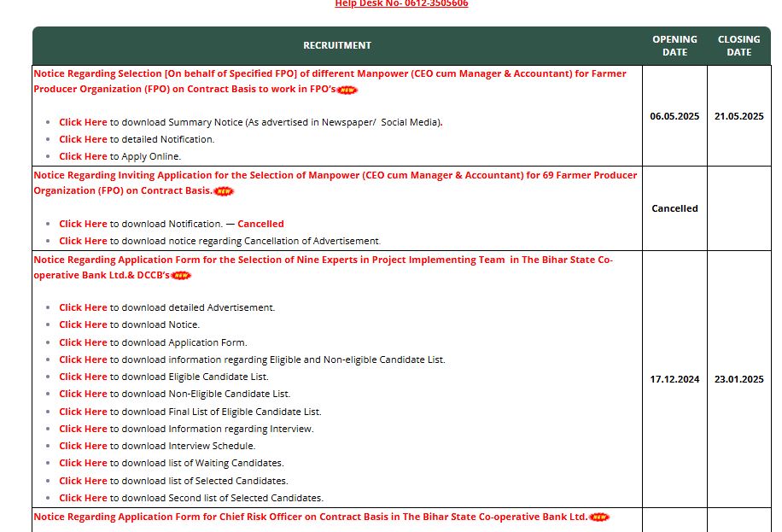Click Here to Apply Online

(x=83, y=156)
